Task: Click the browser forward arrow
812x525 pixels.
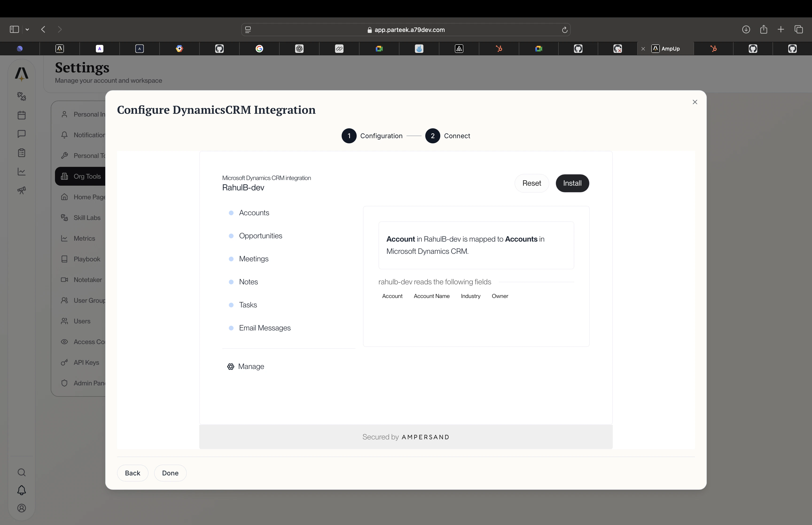Action: click(60, 29)
